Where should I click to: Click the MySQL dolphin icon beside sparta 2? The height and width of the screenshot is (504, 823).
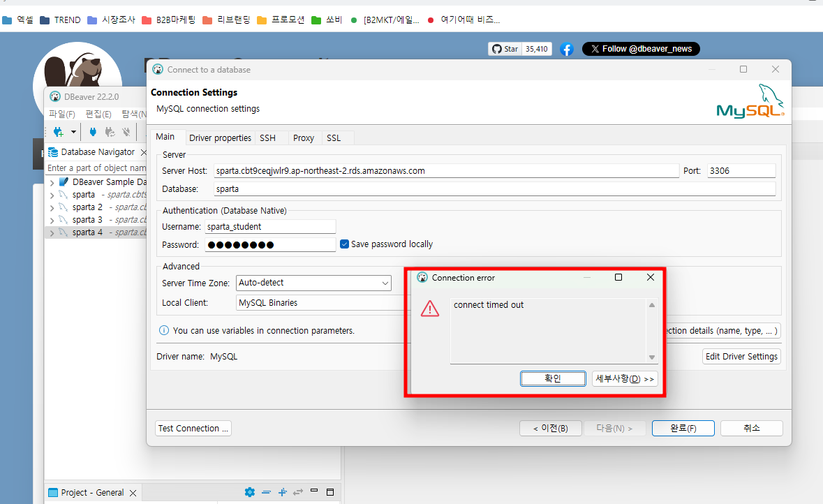pos(64,207)
